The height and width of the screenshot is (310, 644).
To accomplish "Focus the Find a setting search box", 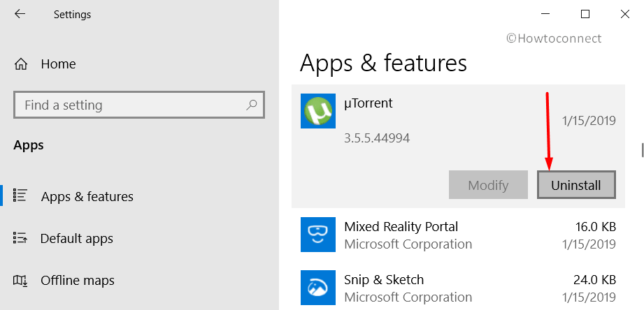I will point(139,105).
